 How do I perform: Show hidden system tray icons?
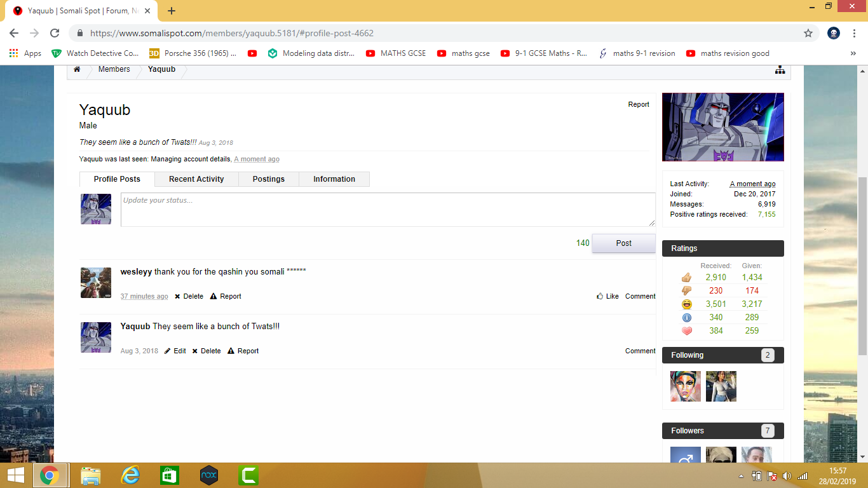pos(741,476)
